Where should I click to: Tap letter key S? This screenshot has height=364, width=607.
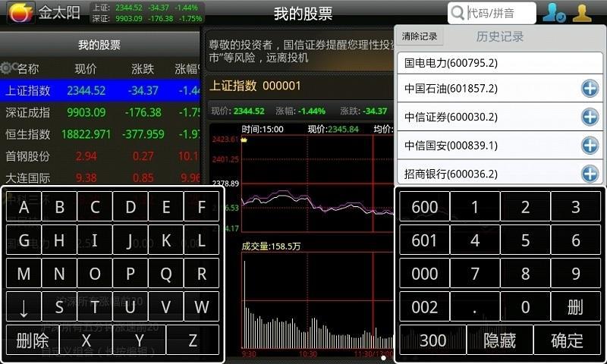tap(59, 307)
